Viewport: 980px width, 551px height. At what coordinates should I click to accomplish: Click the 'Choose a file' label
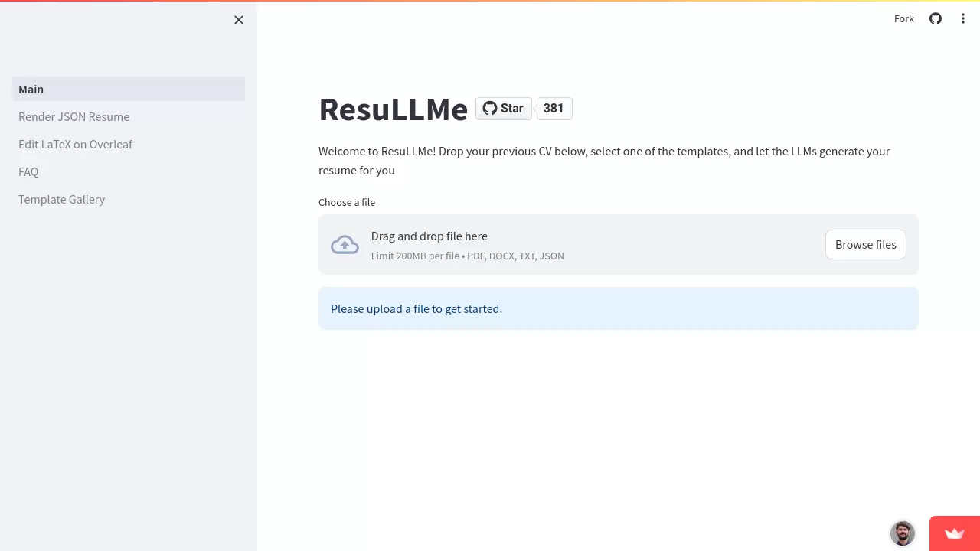click(x=347, y=202)
